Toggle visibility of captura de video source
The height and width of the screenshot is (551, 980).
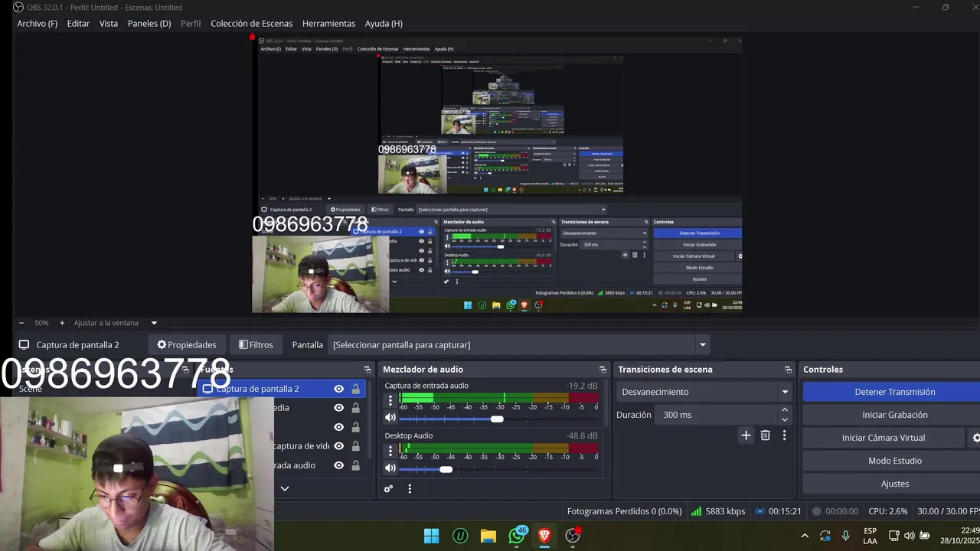click(x=338, y=446)
